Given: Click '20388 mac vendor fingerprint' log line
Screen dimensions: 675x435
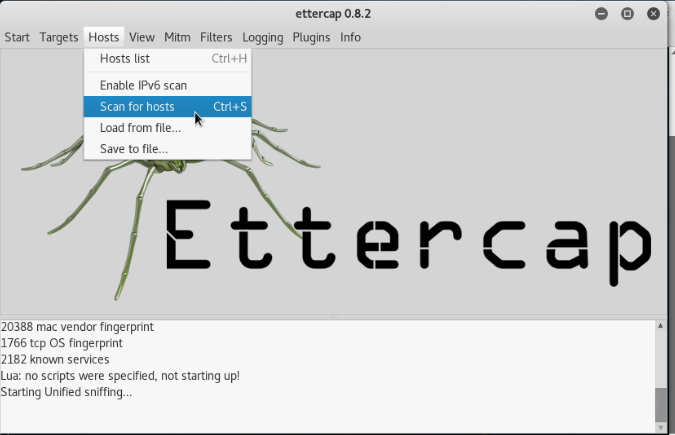Looking at the screenshot, I should tap(77, 327).
